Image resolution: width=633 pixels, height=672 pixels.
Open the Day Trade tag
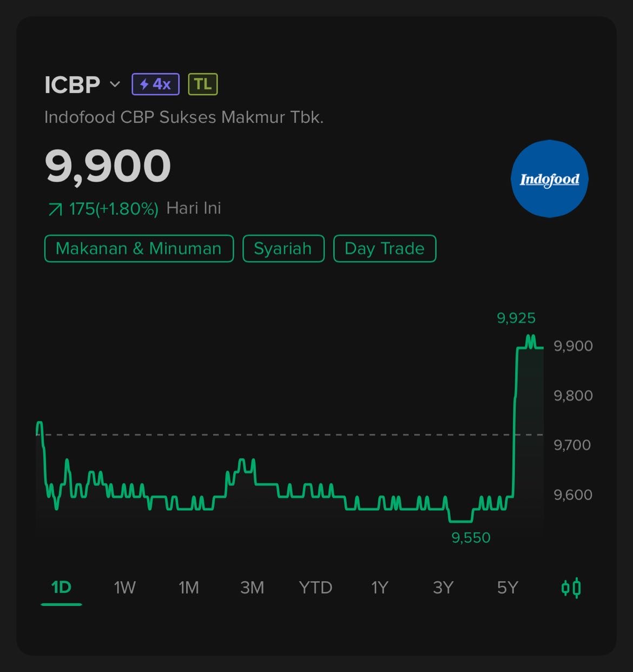pyautogui.click(x=384, y=249)
